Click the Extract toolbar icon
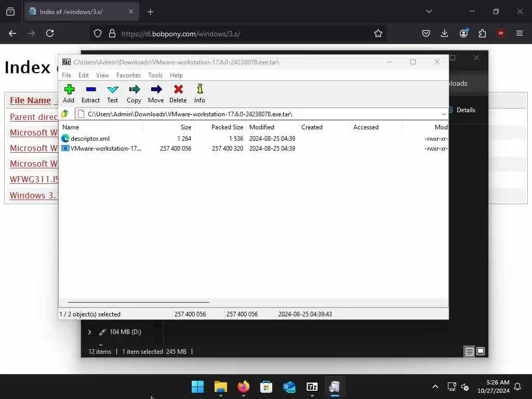 click(90, 94)
